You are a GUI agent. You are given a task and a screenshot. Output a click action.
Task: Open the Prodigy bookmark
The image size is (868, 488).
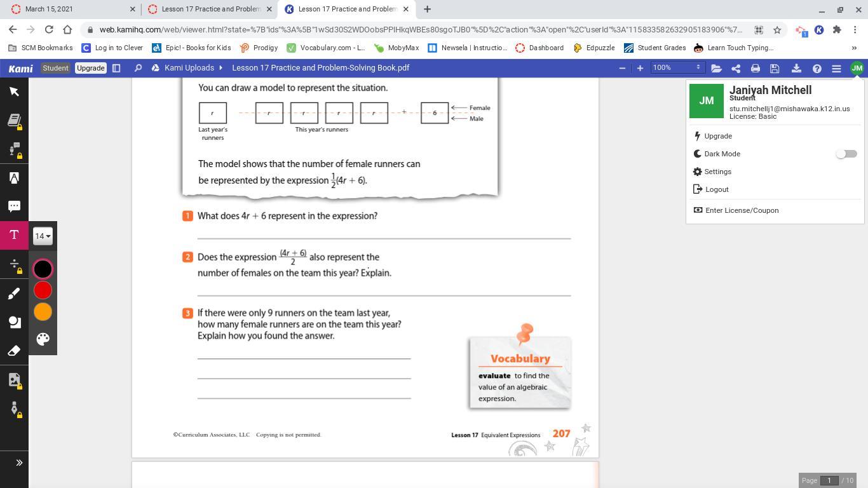pyautogui.click(x=259, y=48)
